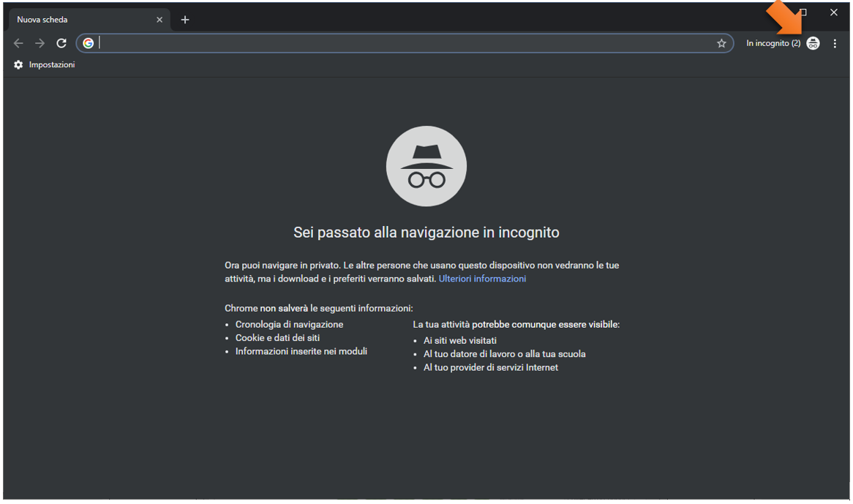Screen dimensions: 853x504
Task: Open the Impostazioni bookmark
Action: 44,64
